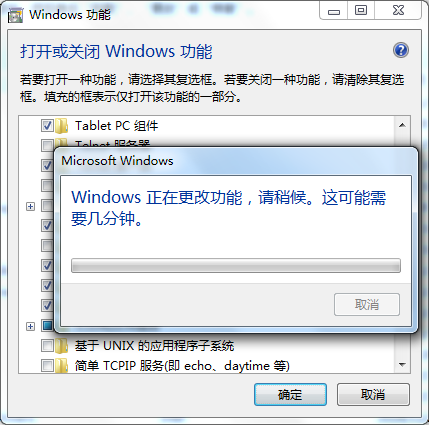Select the 简单 TCPIP 服务 list entry
The height and width of the screenshot is (425, 429).
coord(182,366)
